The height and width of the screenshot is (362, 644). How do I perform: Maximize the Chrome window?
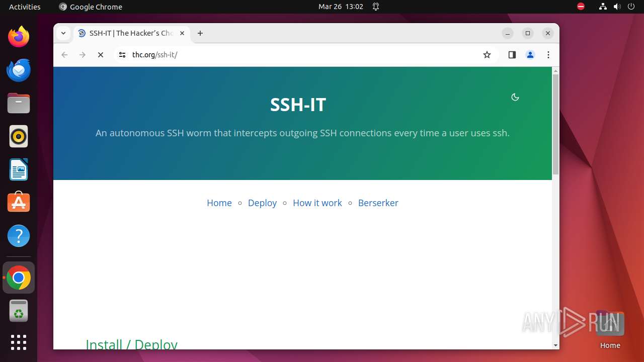528,33
